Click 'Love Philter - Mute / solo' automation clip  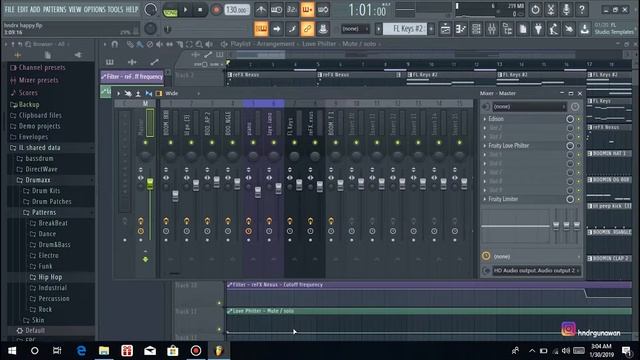point(429,311)
